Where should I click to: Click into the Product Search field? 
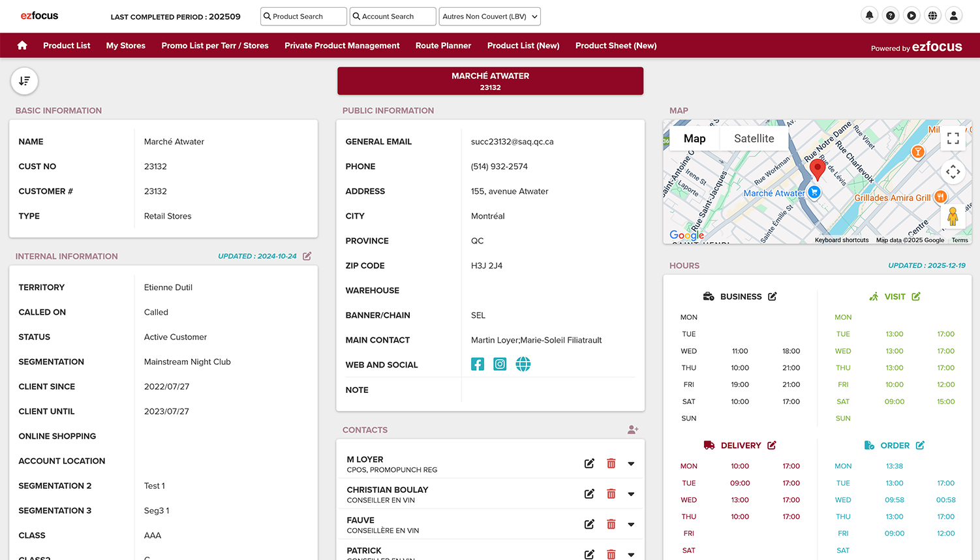(304, 16)
